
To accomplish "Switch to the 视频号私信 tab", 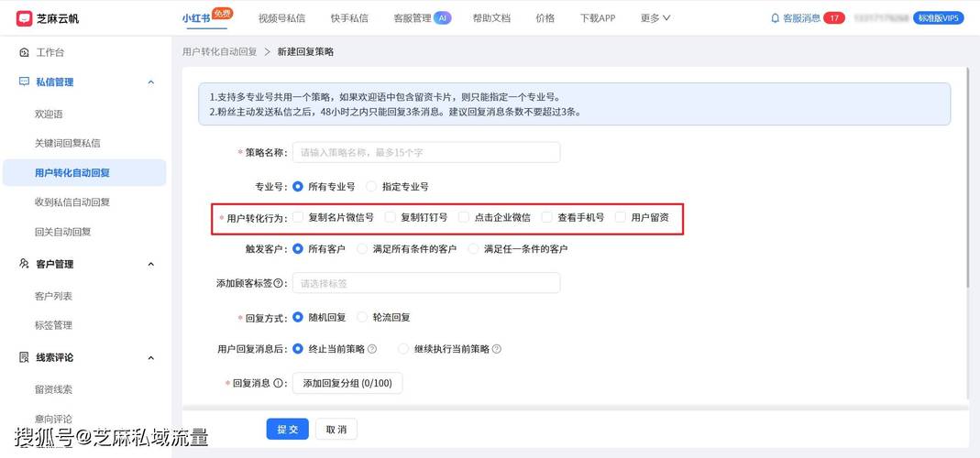I will (x=281, y=18).
